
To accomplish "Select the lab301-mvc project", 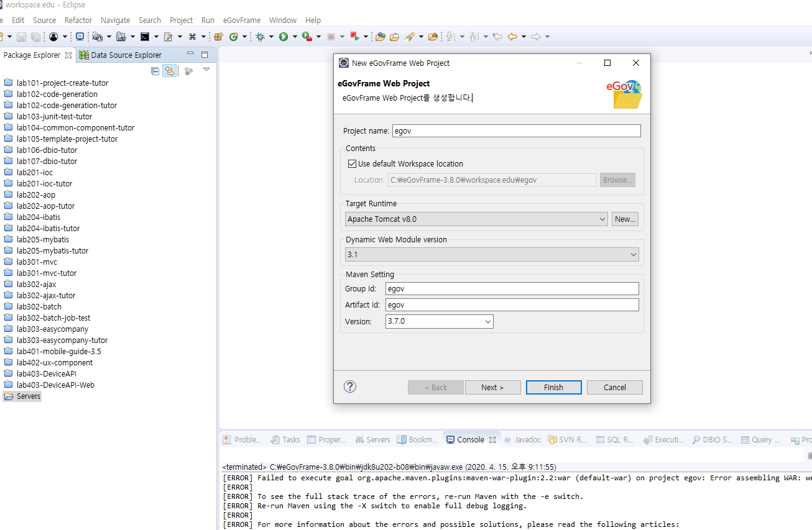I will pyautogui.click(x=37, y=262).
